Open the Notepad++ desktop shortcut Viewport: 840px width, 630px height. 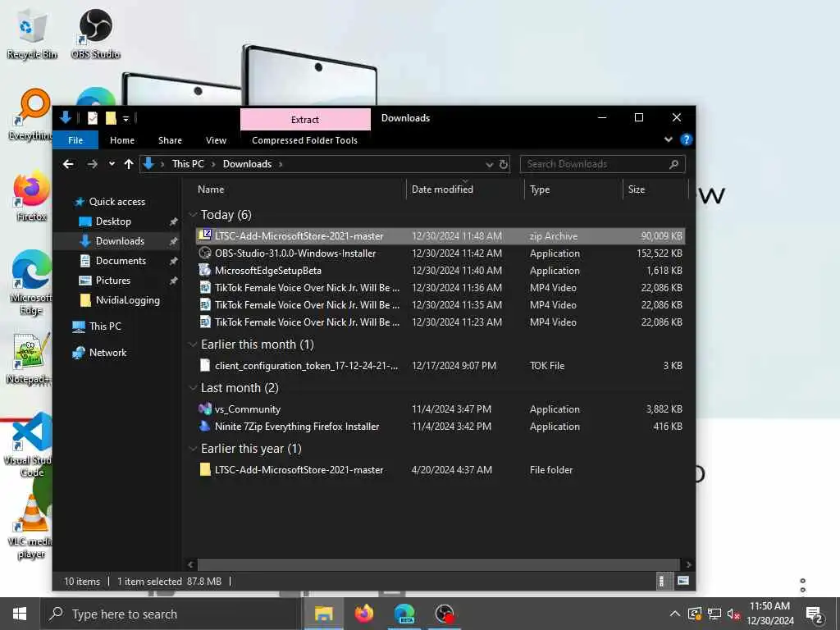(x=30, y=358)
